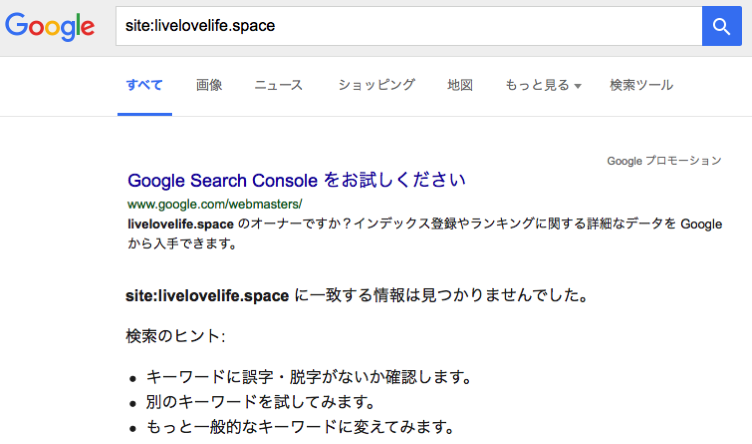Open the 地図 tab
Viewport: 752px width, 444px height.
click(x=460, y=85)
